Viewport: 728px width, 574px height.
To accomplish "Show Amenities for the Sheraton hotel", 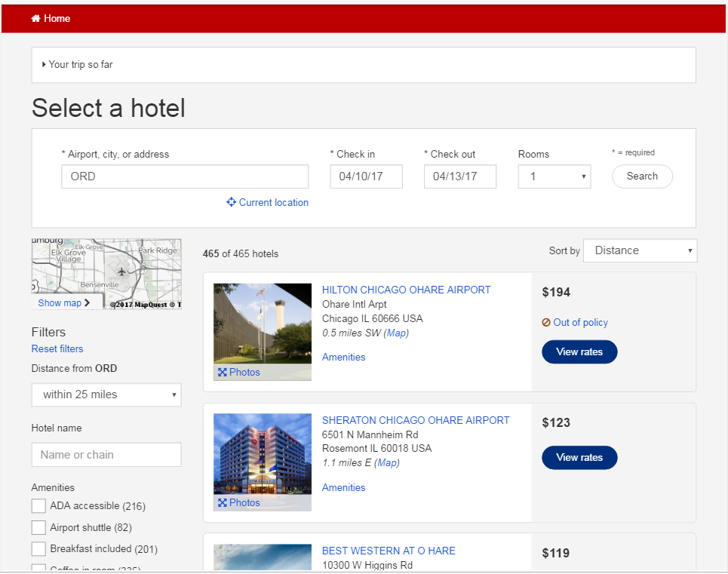I will [343, 488].
